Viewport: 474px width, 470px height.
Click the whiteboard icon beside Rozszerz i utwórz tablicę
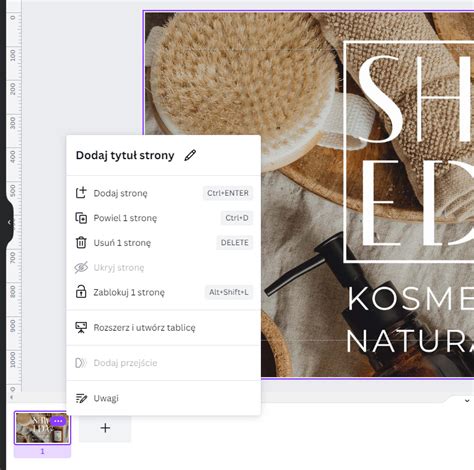[81, 327]
